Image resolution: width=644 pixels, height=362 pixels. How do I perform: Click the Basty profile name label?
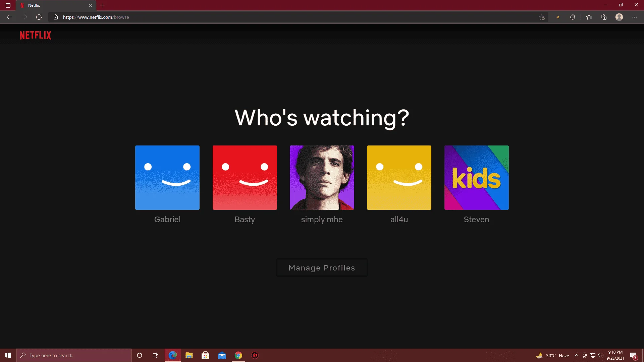point(245,220)
